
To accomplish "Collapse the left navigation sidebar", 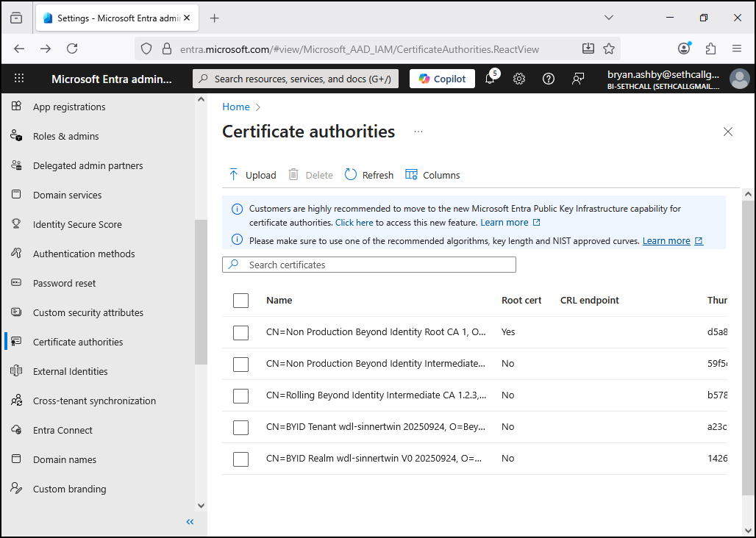I will (190, 522).
